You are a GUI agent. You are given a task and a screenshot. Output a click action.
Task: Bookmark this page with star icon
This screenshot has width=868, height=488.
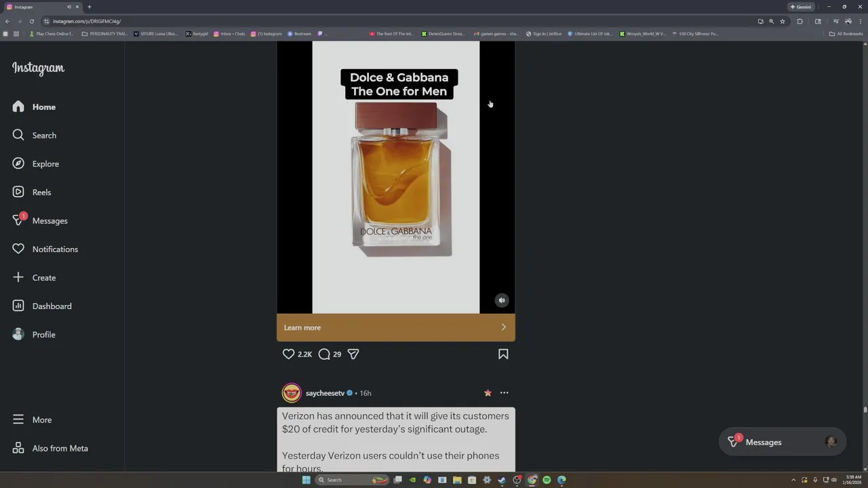point(783,21)
